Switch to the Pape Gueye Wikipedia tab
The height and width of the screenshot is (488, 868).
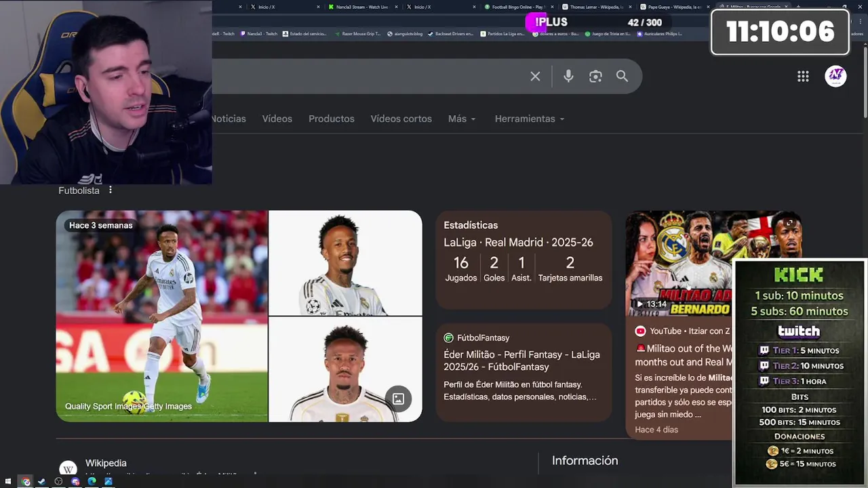(673, 7)
